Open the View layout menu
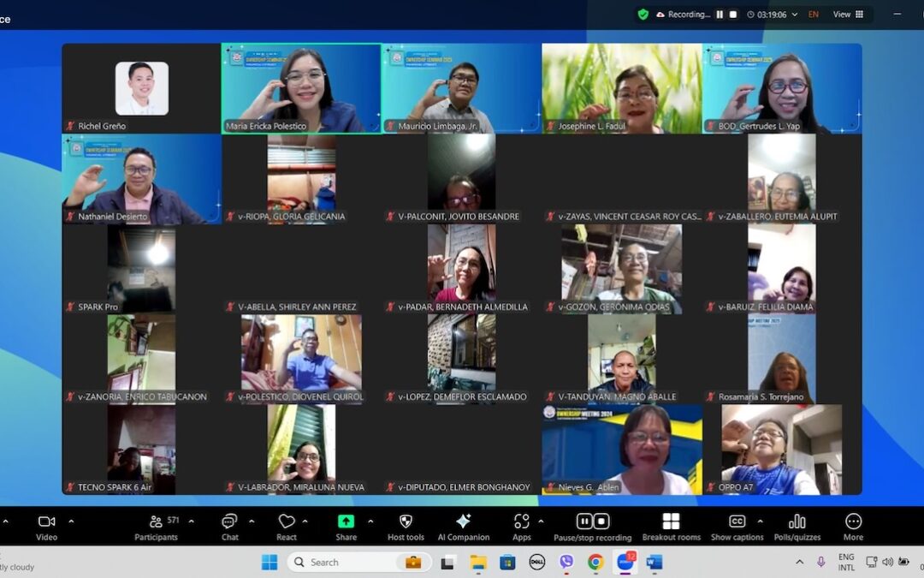 [848, 15]
